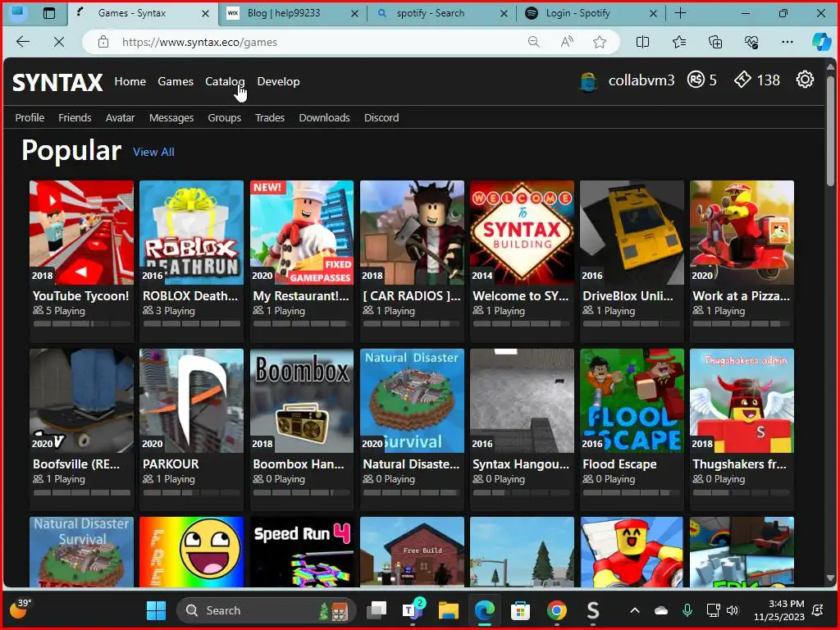Viewport: 840px width, 630px height.
Task: Open a new browser tab
Action: pyautogui.click(x=680, y=13)
